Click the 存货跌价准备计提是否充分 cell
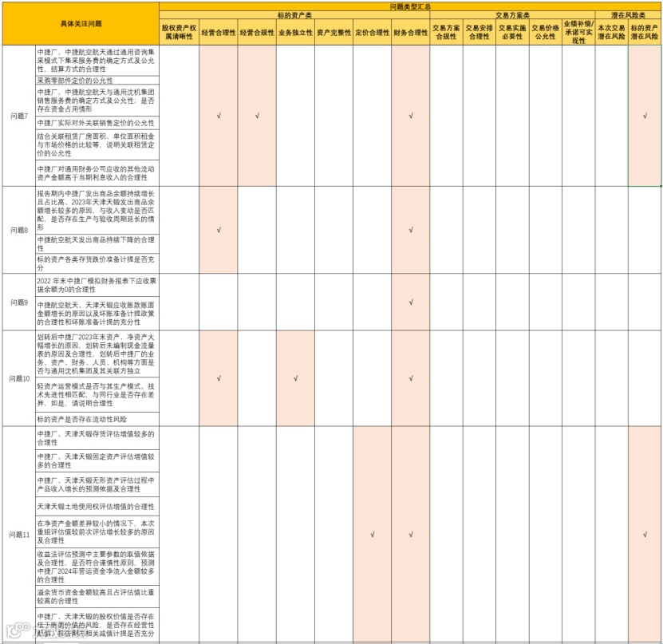This screenshot has width=663, height=644. 97,263
